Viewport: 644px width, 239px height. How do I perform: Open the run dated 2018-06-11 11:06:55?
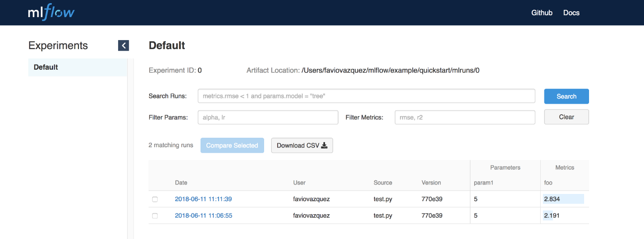point(203,216)
